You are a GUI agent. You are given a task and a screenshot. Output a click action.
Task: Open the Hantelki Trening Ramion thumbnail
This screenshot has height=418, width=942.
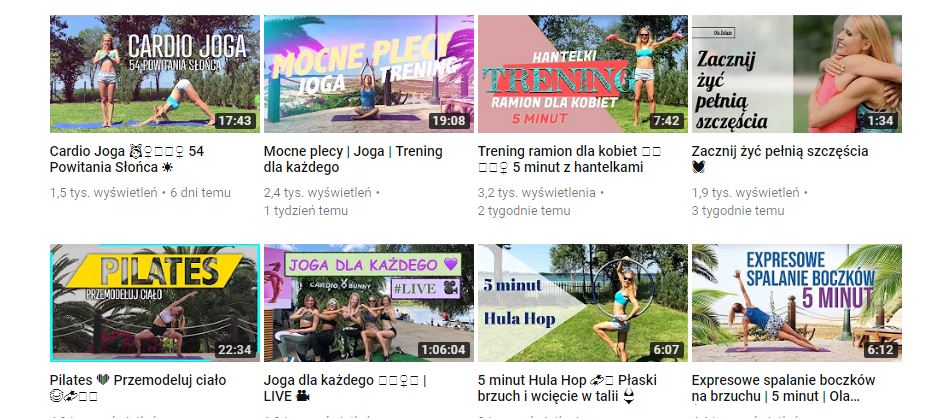click(583, 74)
